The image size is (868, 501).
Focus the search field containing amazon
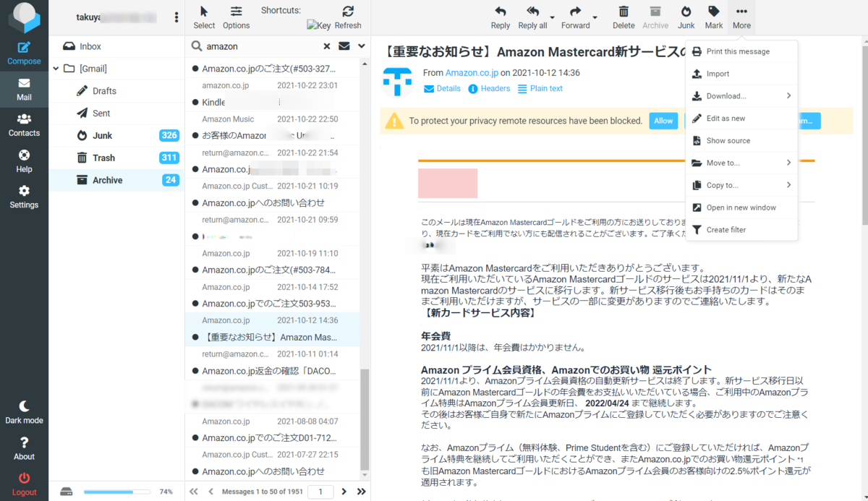coord(260,46)
